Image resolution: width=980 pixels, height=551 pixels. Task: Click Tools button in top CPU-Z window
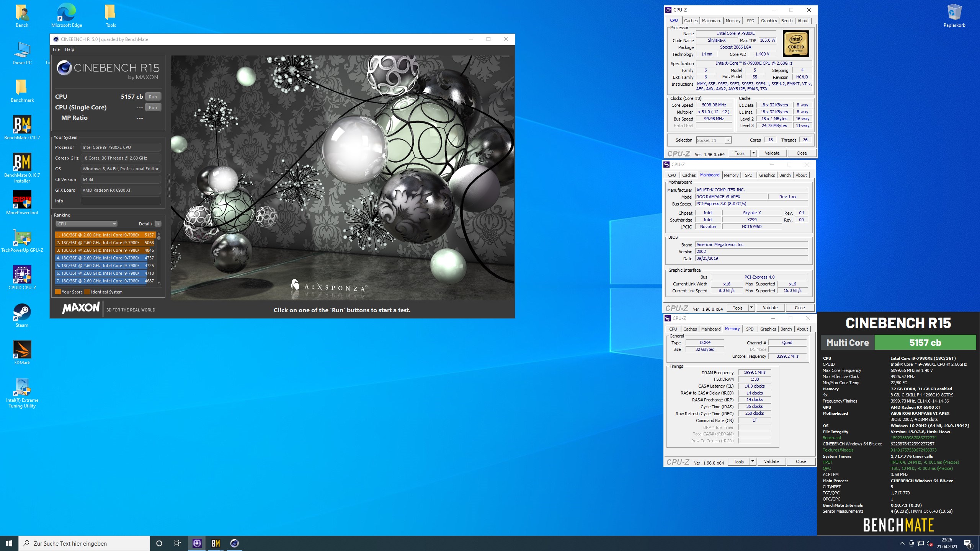click(x=739, y=153)
